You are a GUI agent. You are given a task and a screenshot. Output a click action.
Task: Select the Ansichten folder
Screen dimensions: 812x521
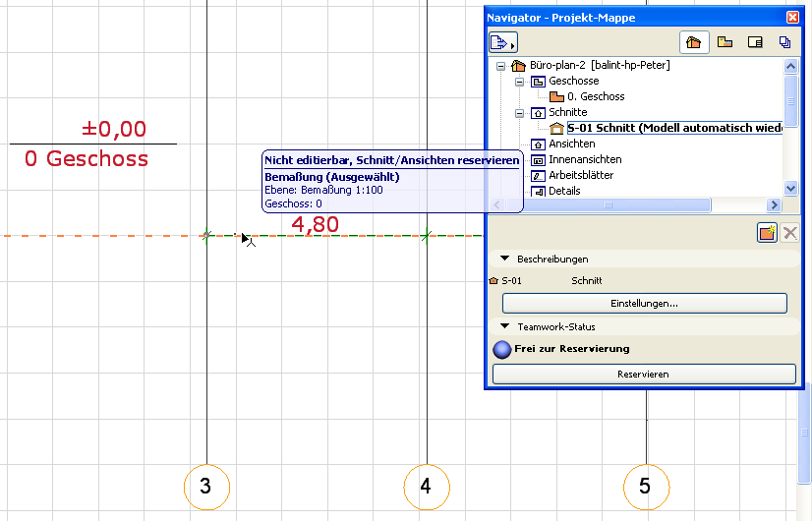(572, 144)
